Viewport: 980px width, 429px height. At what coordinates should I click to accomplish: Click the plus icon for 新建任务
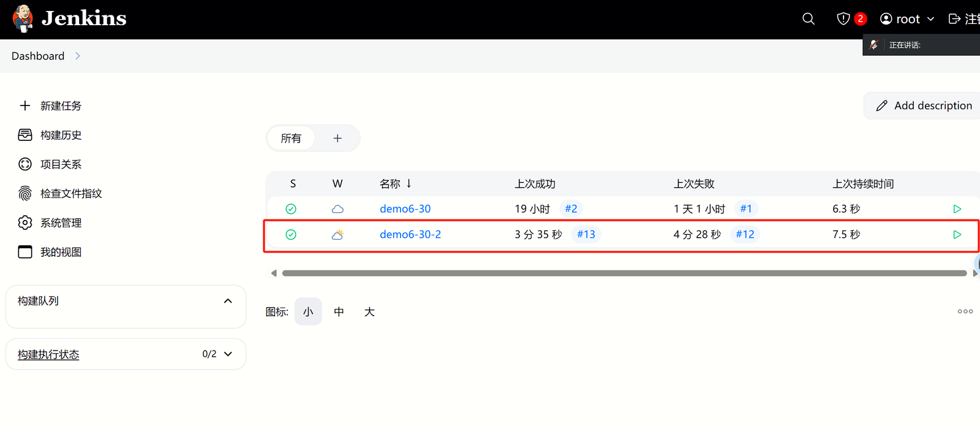click(x=25, y=105)
